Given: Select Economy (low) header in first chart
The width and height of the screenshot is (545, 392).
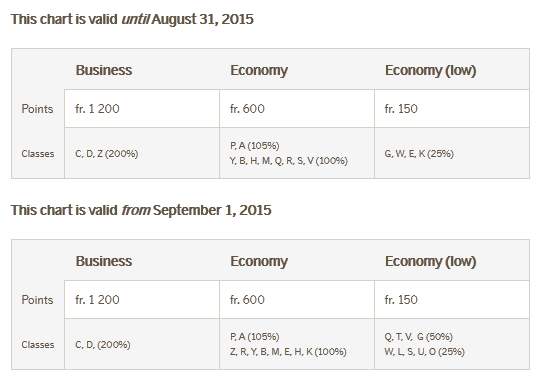Looking at the screenshot, I should [430, 71].
